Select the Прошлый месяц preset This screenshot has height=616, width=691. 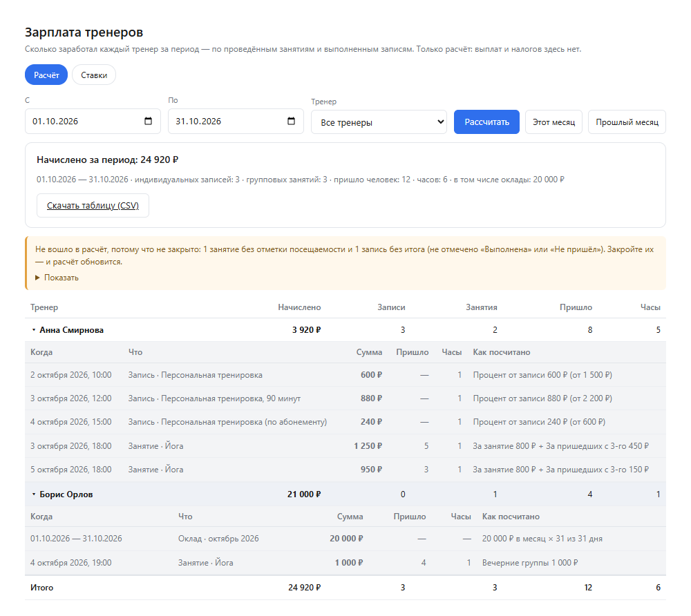[x=627, y=122]
